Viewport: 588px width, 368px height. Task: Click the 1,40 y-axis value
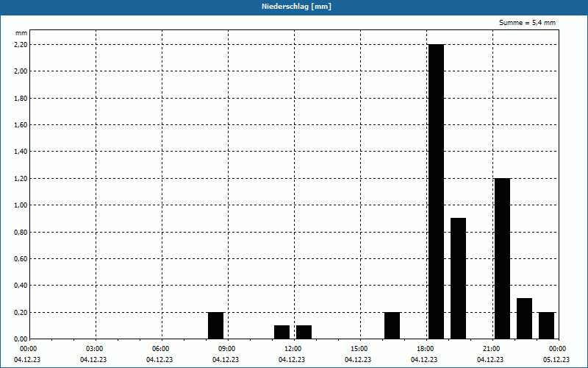point(21,152)
